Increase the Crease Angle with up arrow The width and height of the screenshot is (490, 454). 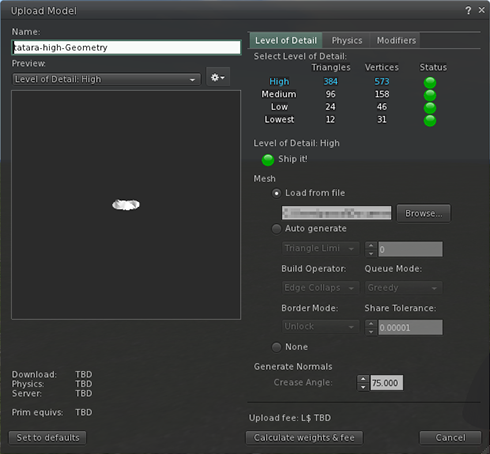click(x=363, y=379)
